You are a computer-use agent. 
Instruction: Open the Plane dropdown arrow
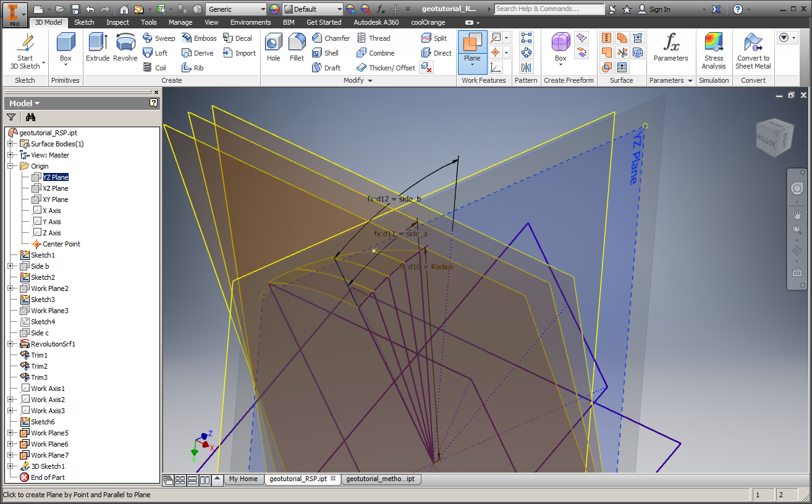pyautogui.click(x=472, y=65)
